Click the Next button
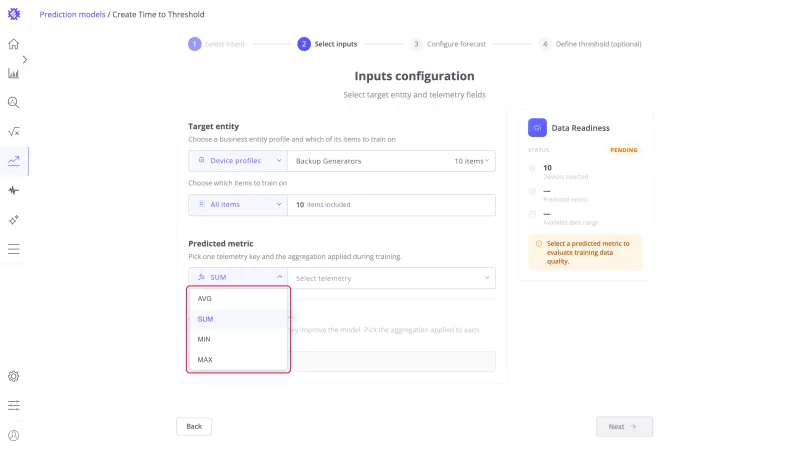Image resolution: width=800 pixels, height=450 pixels. tap(624, 427)
